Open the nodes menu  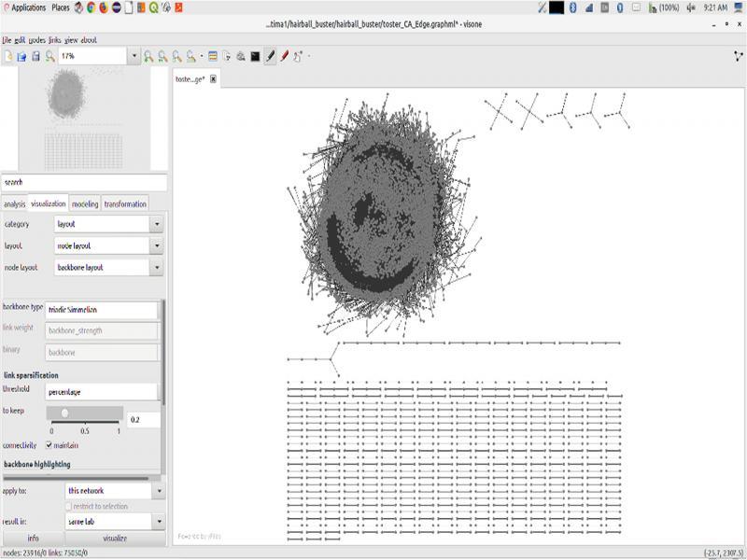tap(36, 40)
